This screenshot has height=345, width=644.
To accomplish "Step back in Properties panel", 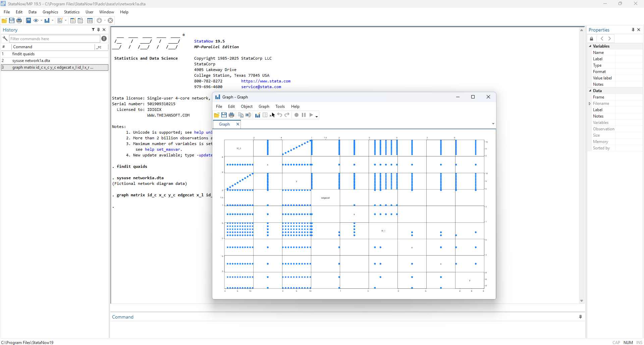I will 602,39.
